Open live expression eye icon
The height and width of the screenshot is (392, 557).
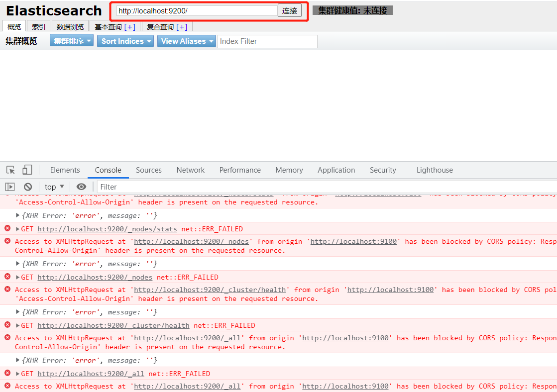pyautogui.click(x=81, y=187)
